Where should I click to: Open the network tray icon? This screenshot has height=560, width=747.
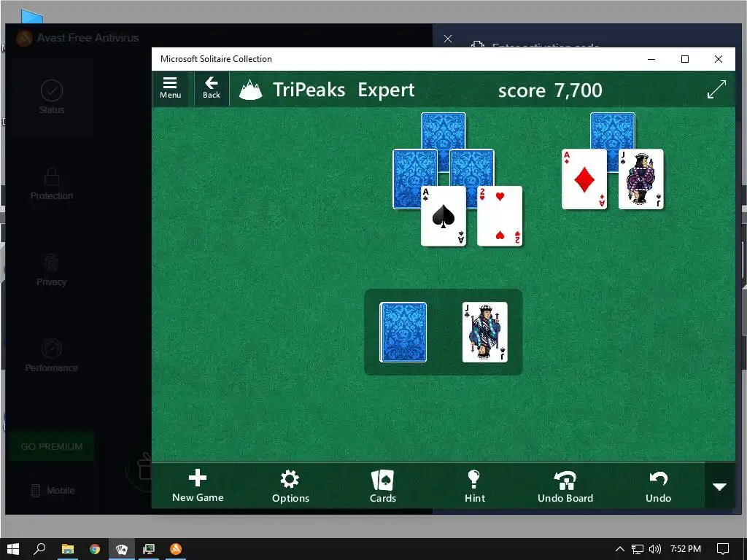638,549
